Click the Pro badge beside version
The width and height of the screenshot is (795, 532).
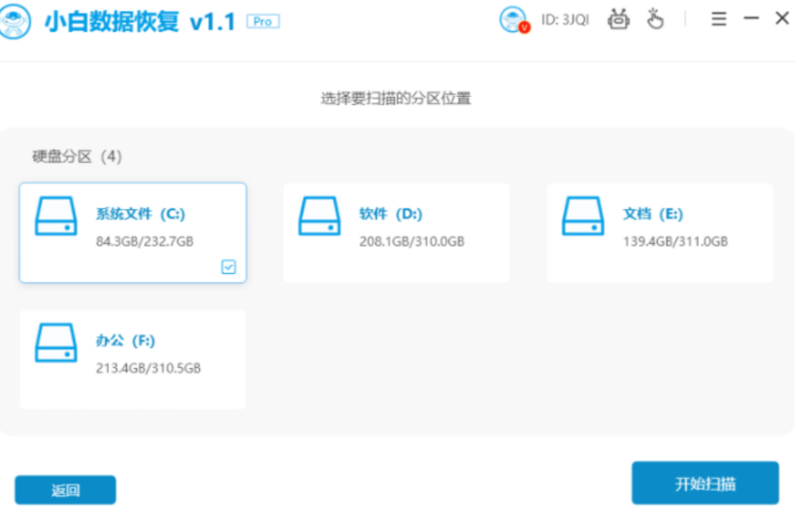263,22
